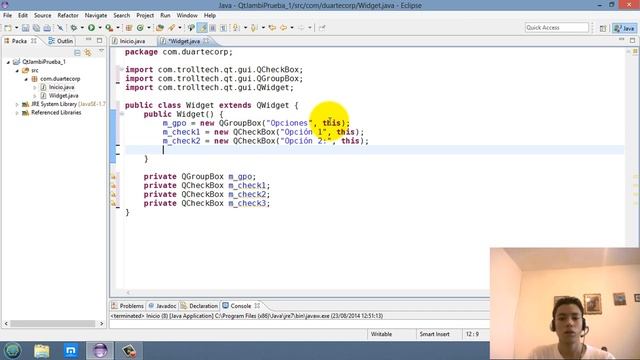
Task: Click the Save All toolbar icon
Action: (36, 28)
